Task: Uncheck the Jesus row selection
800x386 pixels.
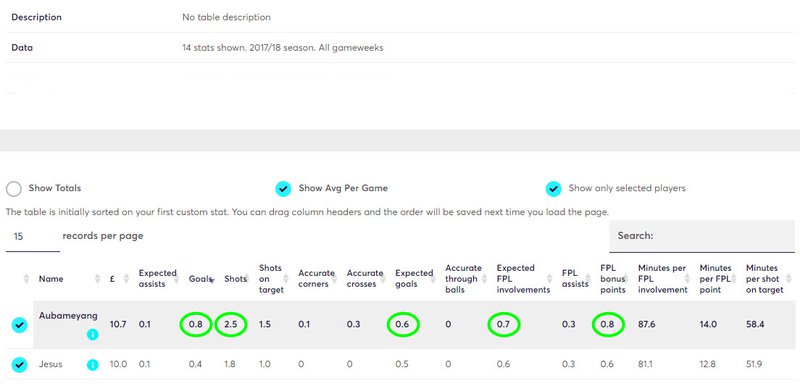Action: (x=19, y=365)
